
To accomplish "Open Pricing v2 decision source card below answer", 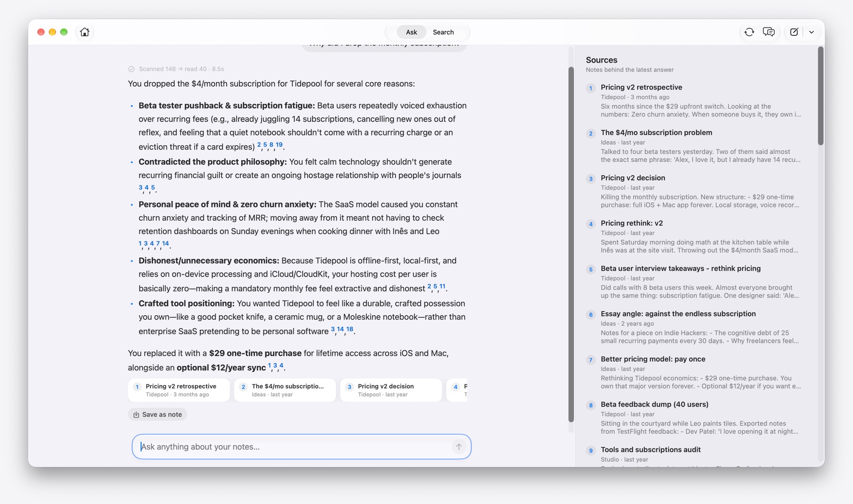I will click(x=391, y=390).
